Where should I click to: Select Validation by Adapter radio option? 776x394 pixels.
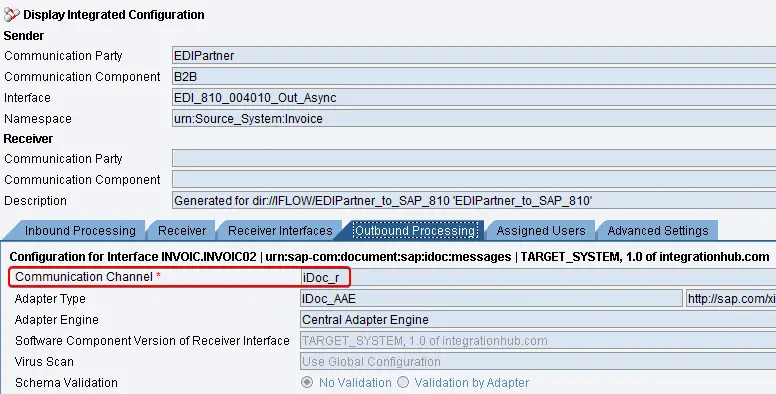tap(403, 383)
